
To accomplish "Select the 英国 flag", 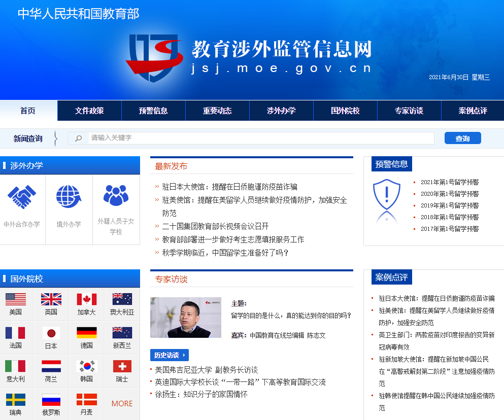I will tap(51, 299).
